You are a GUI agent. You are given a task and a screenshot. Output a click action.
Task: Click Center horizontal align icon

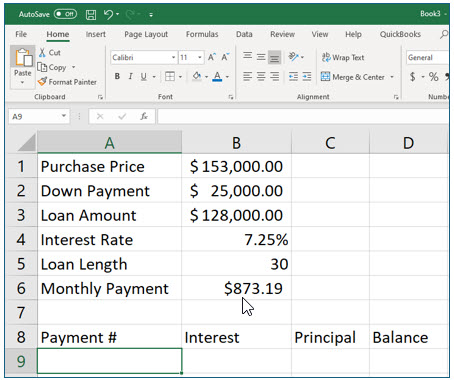261,77
